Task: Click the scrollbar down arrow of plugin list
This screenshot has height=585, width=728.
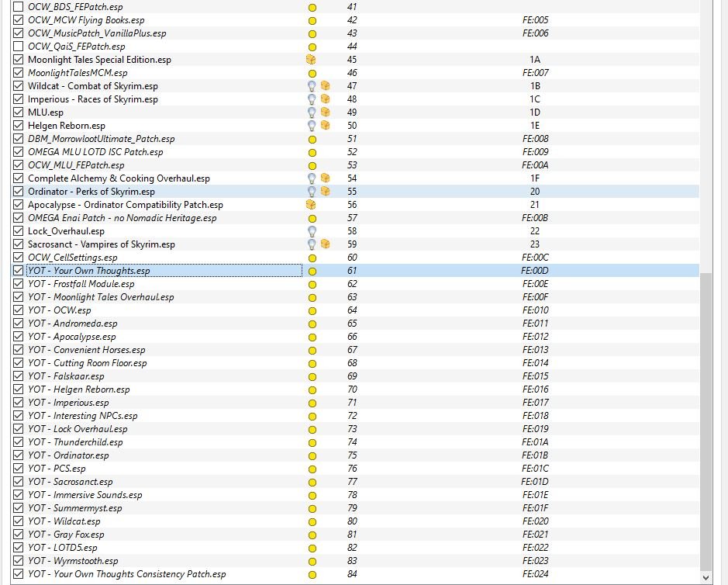Action: [706, 578]
